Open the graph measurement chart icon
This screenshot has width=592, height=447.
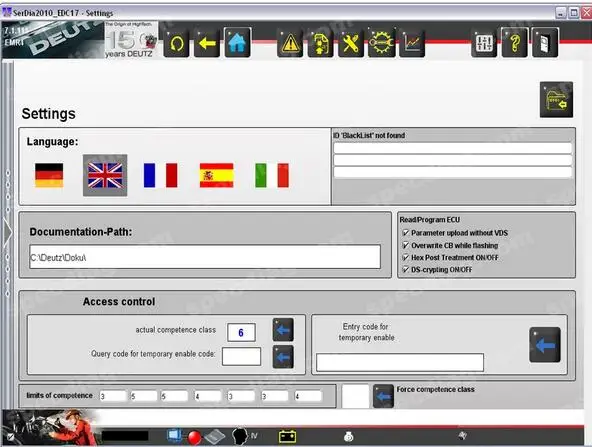tap(412, 43)
